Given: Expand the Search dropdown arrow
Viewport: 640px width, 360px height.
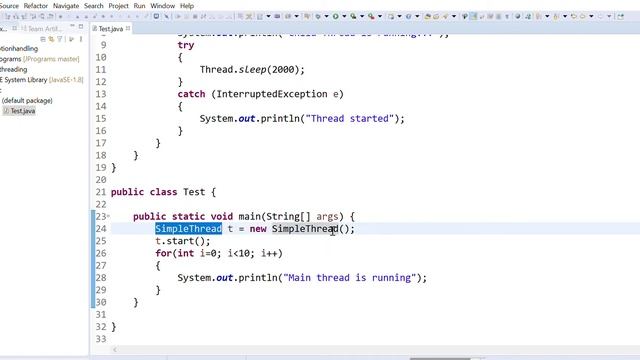Looking at the screenshot, I should (453, 16).
